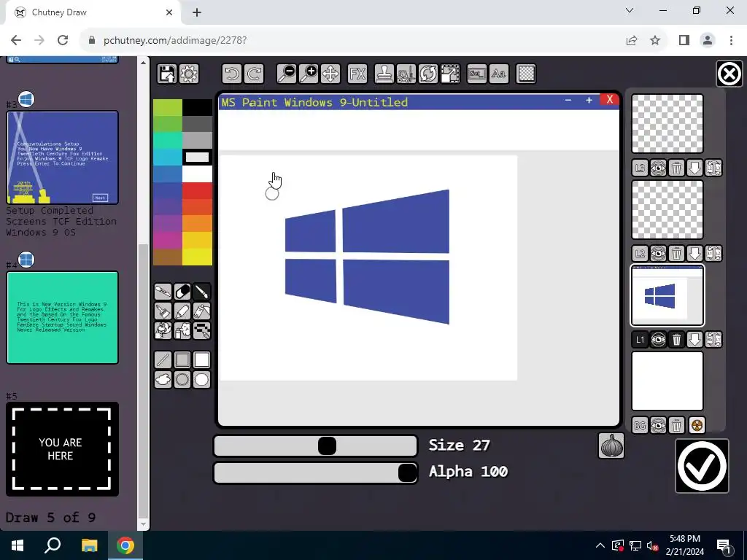This screenshot has width=747, height=560.
Task: Select layer L2 label button
Action: [640, 253]
